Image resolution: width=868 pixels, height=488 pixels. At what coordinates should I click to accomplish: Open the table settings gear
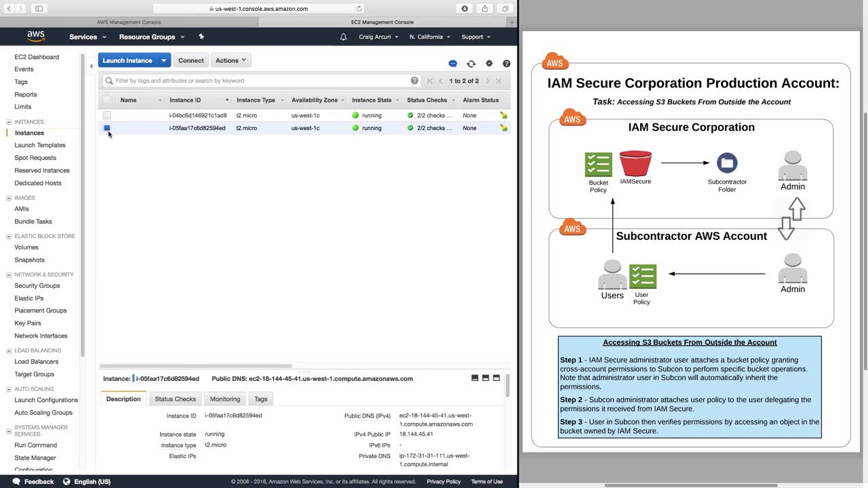pyautogui.click(x=489, y=64)
